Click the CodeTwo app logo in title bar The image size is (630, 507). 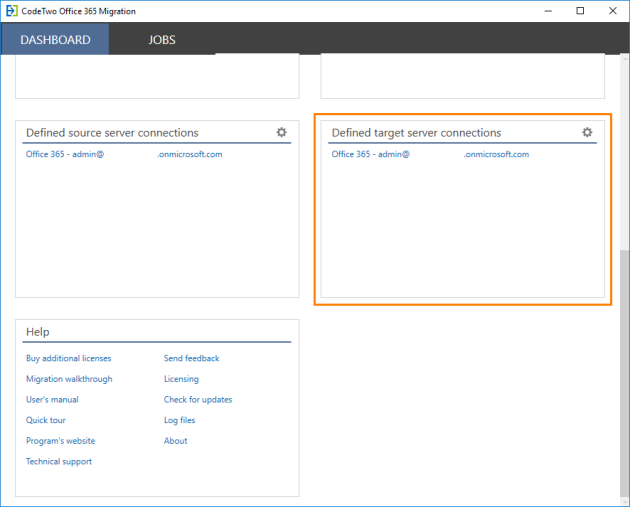coord(12,11)
